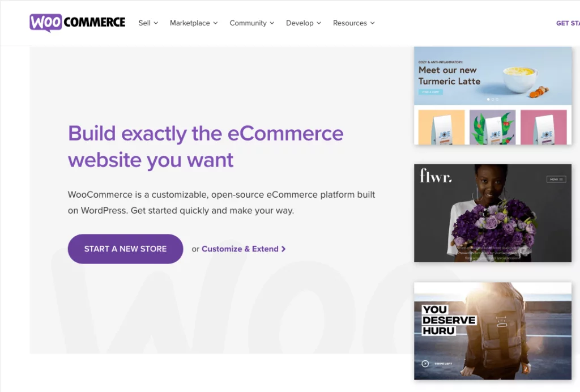Click the arrow after Customize & Extend

coord(283,249)
